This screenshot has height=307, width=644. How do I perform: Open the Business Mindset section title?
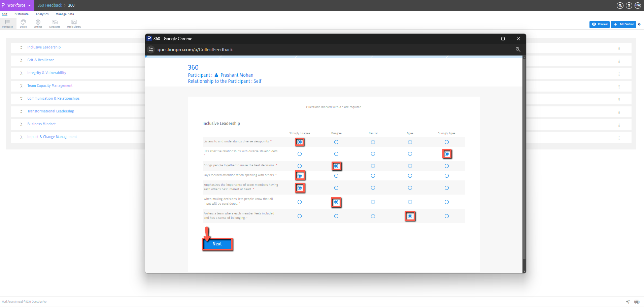pos(41,124)
